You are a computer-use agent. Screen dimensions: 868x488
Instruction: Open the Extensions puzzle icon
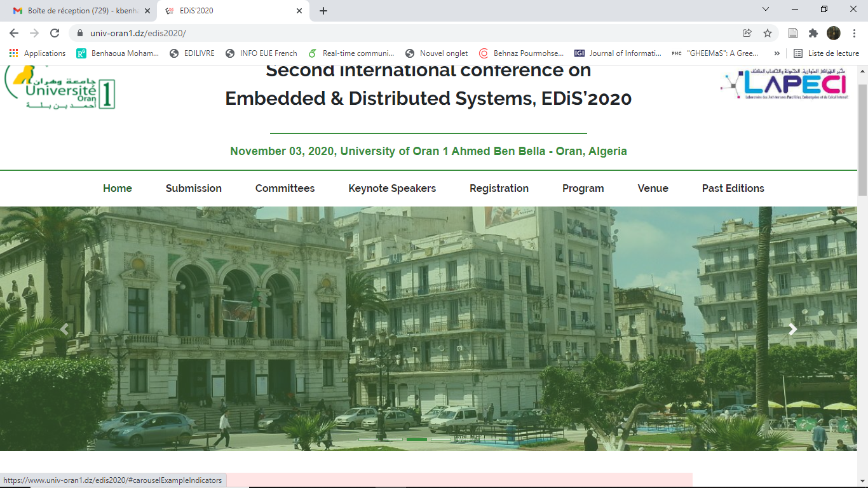coord(813,33)
